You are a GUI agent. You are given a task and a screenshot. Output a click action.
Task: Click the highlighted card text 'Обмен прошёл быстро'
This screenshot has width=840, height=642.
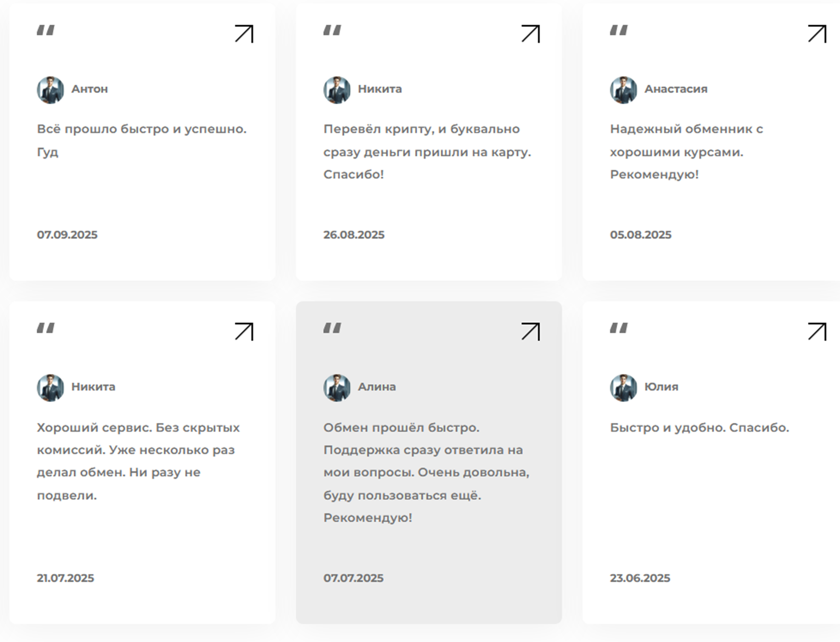pyautogui.click(x=401, y=427)
